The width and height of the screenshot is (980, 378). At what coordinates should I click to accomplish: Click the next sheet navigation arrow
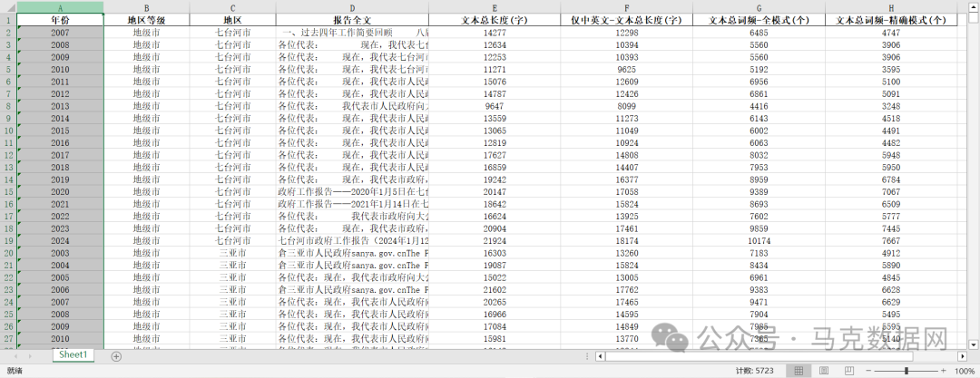30,356
